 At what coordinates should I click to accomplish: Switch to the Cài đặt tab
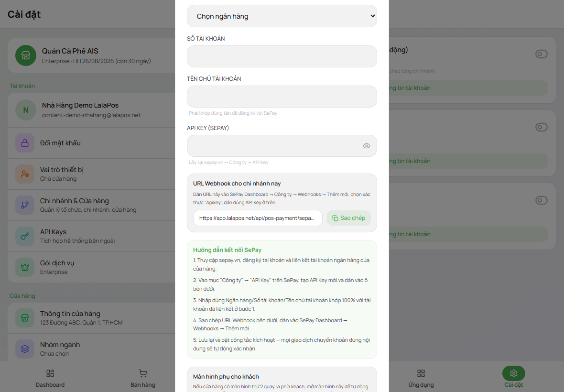pyautogui.click(x=514, y=377)
